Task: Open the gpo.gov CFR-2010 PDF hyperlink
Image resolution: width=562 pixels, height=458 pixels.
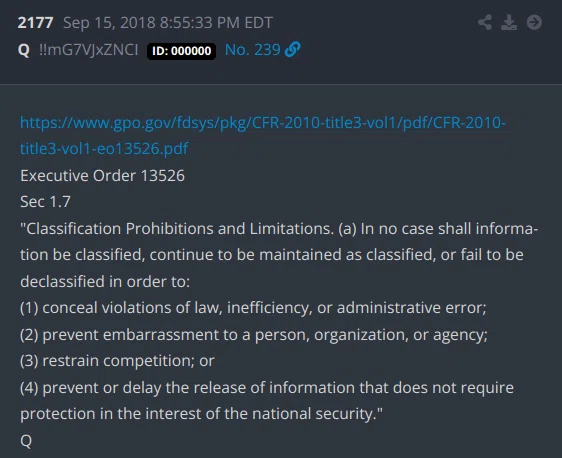Action: pos(263,123)
